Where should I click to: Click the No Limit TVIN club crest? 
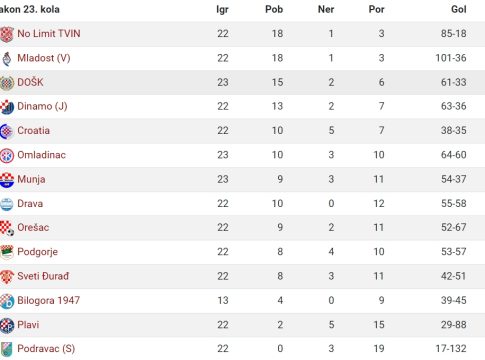[x=6, y=34]
